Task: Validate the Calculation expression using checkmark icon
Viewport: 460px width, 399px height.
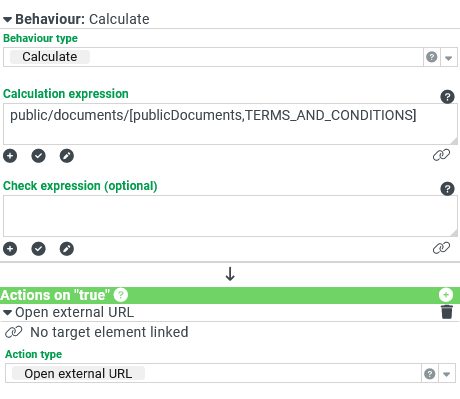Action: pyautogui.click(x=38, y=156)
